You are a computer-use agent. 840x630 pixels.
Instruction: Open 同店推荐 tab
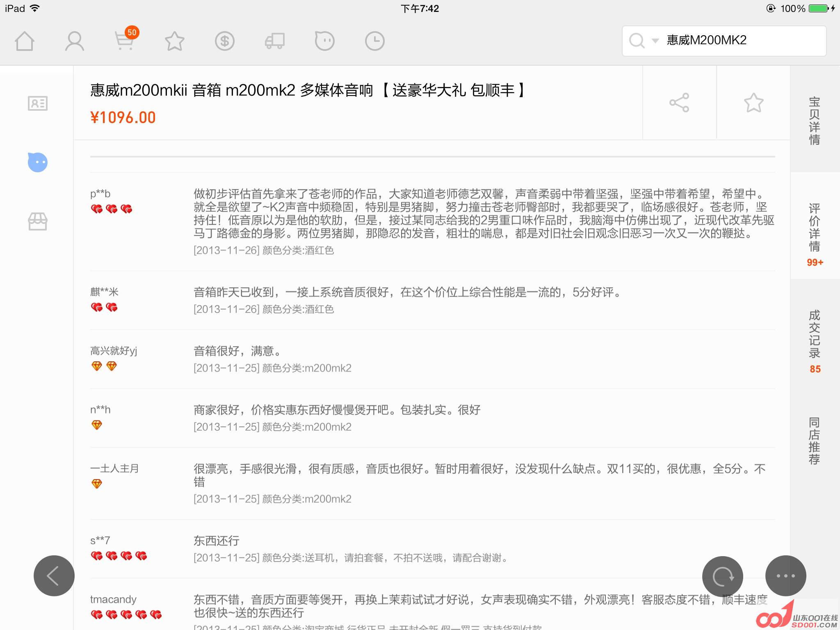click(815, 441)
